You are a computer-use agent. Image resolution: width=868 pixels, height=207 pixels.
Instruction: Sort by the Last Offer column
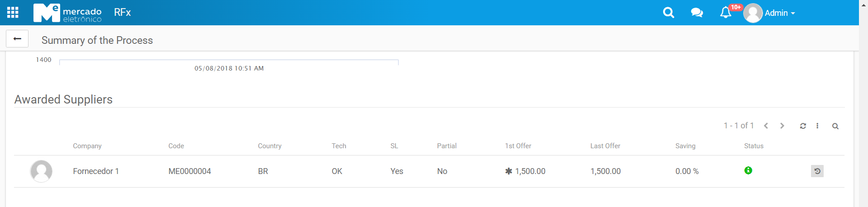pyautogui.click(x=605, y=146)
